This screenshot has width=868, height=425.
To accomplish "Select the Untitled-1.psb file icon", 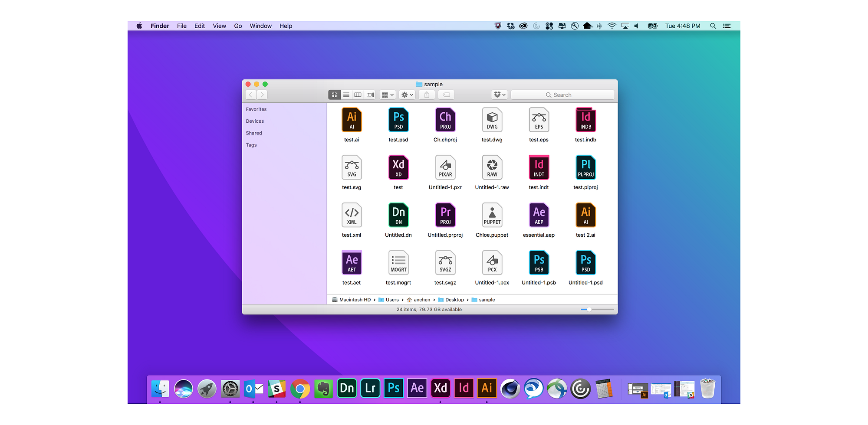I will tap(539, 263).
